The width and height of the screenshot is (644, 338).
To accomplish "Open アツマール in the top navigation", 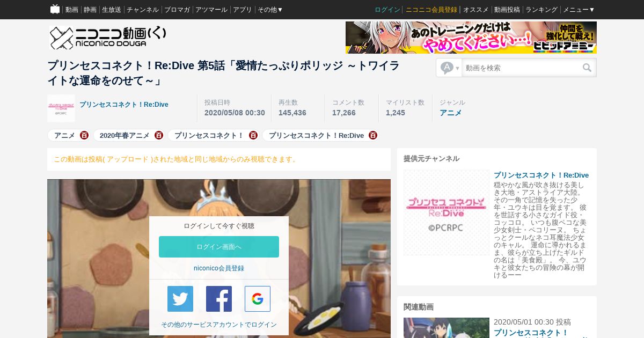I will (x=211, y=10).
